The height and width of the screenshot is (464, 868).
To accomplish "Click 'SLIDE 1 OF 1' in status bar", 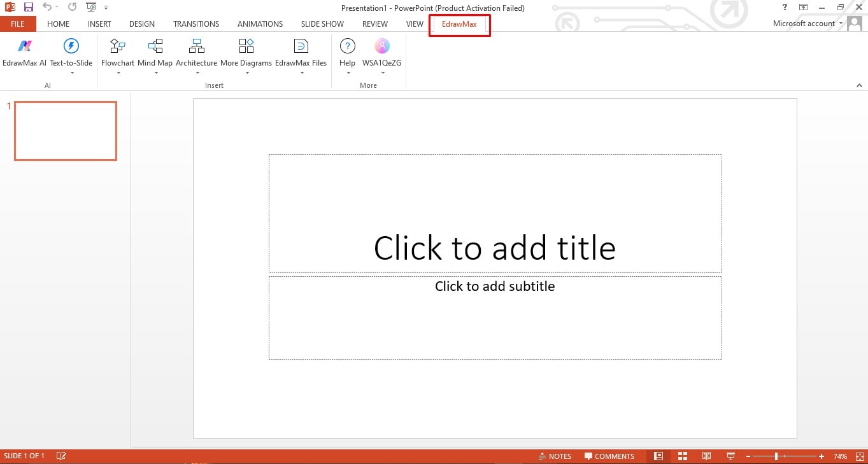I will click(x=24, y=456).
